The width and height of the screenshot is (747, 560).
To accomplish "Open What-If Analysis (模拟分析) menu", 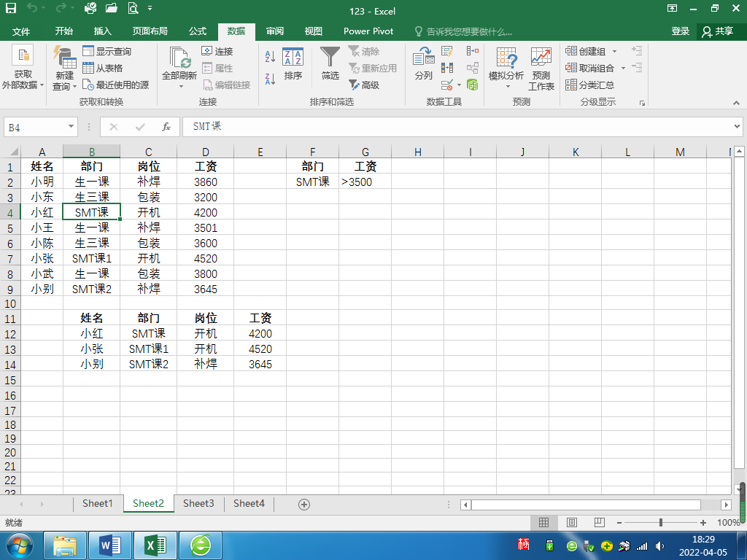I will [506, 68].
